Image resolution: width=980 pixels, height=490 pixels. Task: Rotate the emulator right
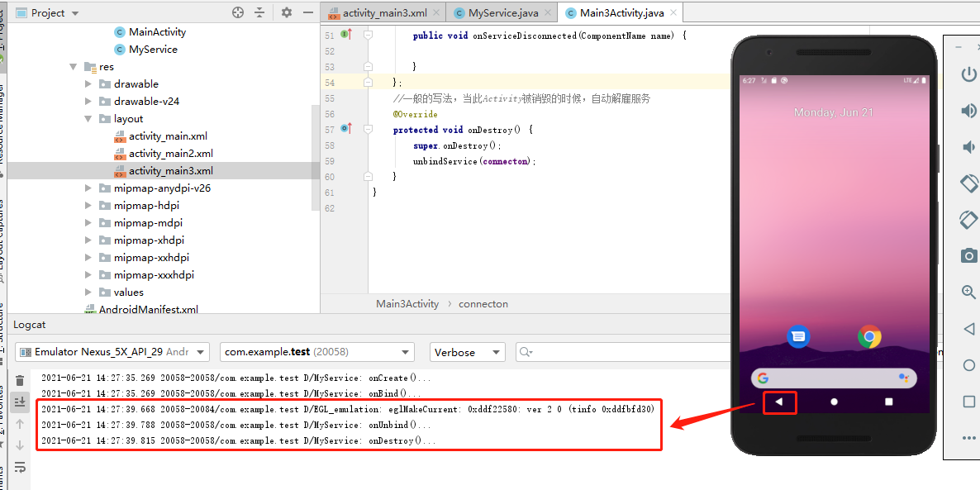[x=968, y=219]
